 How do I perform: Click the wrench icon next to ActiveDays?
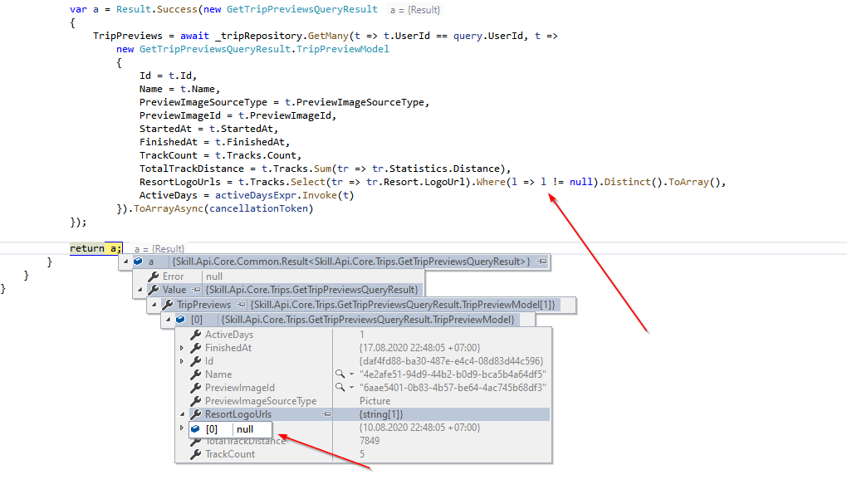pos(193,335)
